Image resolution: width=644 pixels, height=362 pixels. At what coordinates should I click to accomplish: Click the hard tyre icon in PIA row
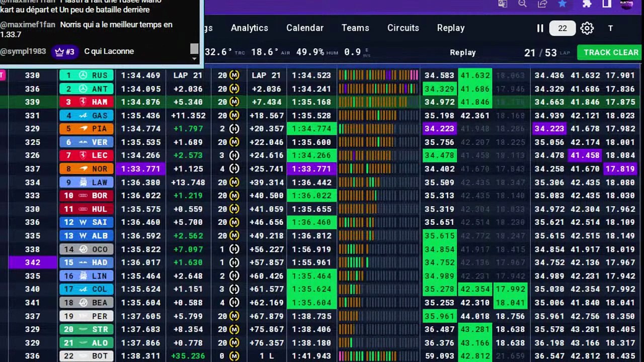pyautogui.click(x=234, y=129)
